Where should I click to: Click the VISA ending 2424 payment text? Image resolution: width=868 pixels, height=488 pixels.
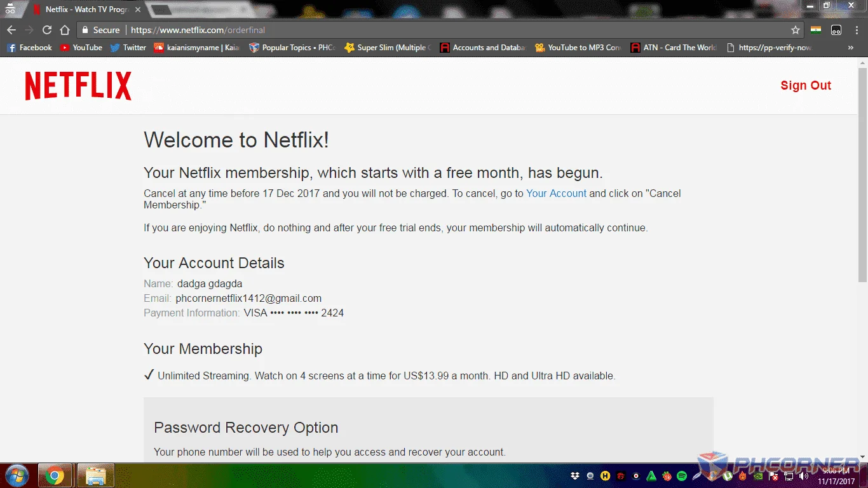tap(294, 313)
